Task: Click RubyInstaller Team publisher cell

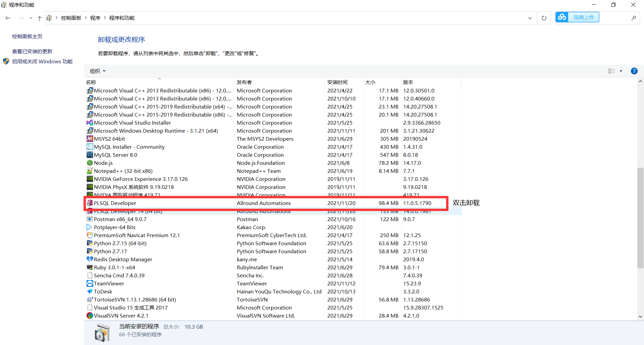Action: click(260, 267)
